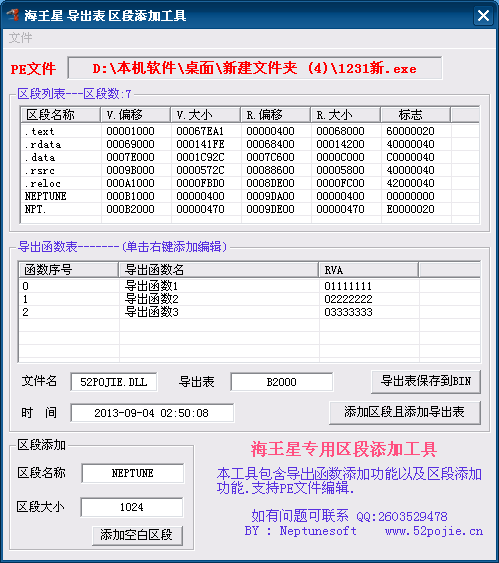This screenshot has width=499, height=563.
Task: Select the .text section row
Action: point(250,131)
